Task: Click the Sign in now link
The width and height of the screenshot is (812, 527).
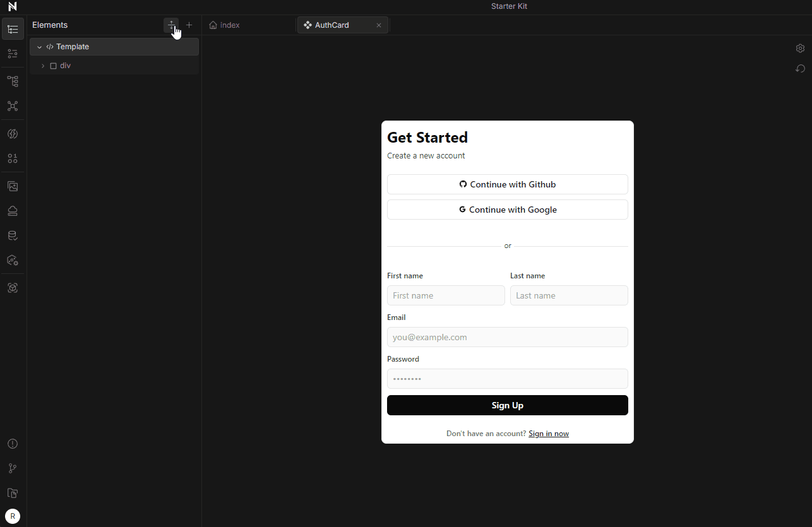Action: [549, 434]
